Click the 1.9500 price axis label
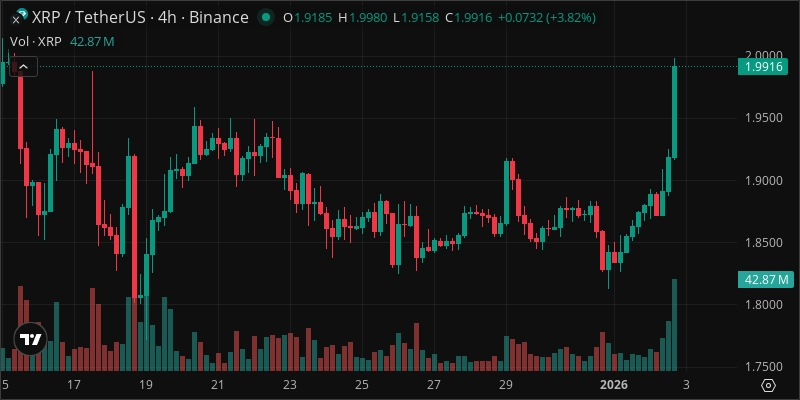The height and width of the screenshot is (400, 800). pyautogui.click(x=763, y=118)
